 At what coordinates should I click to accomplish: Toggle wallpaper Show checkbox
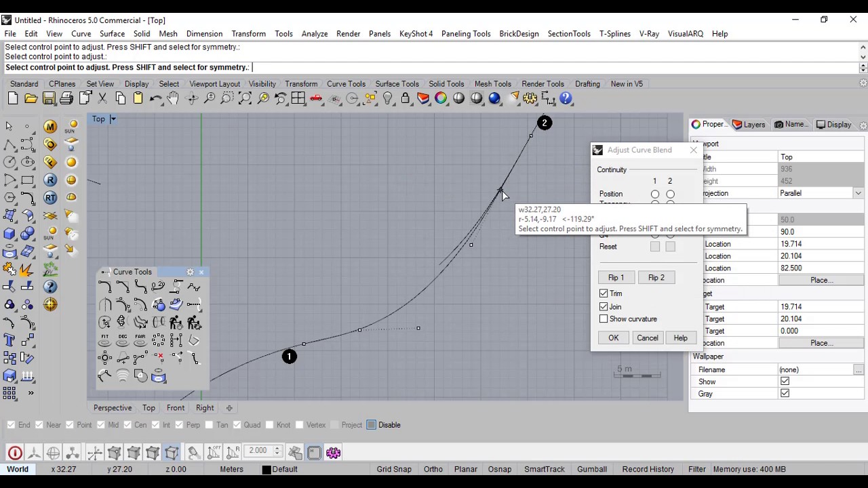(785, 382)
